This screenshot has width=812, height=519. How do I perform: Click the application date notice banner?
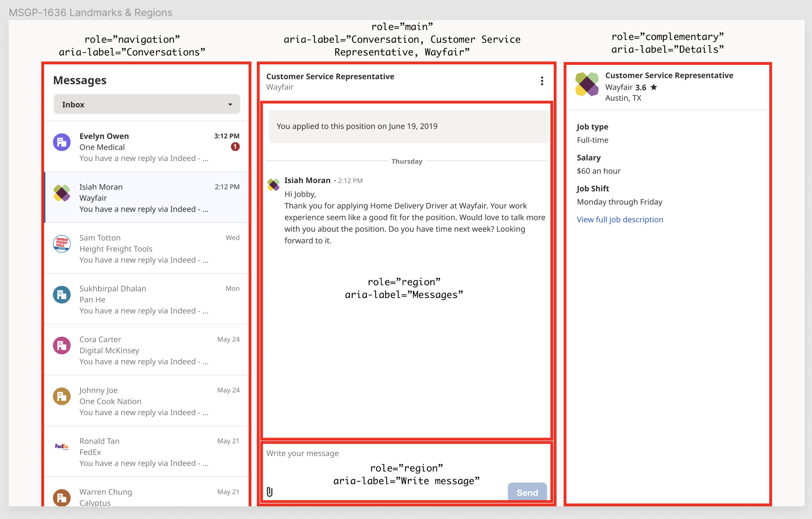[x=408, y=126]
